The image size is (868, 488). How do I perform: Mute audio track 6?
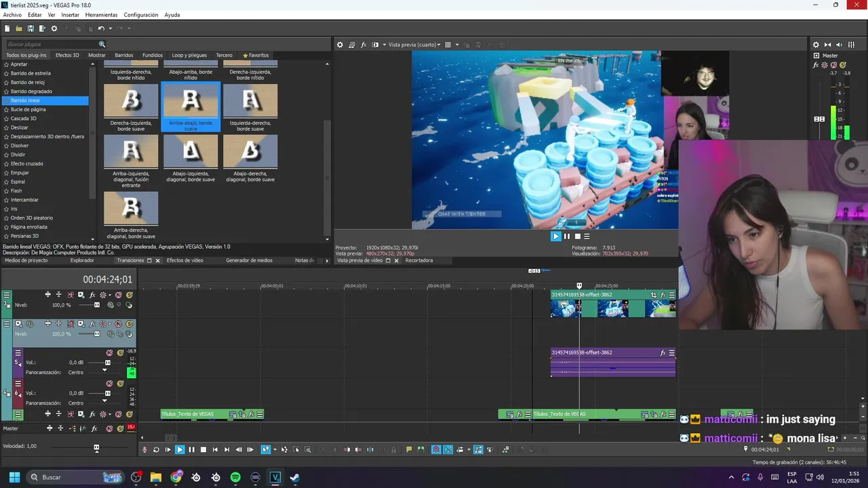point(110,383)
